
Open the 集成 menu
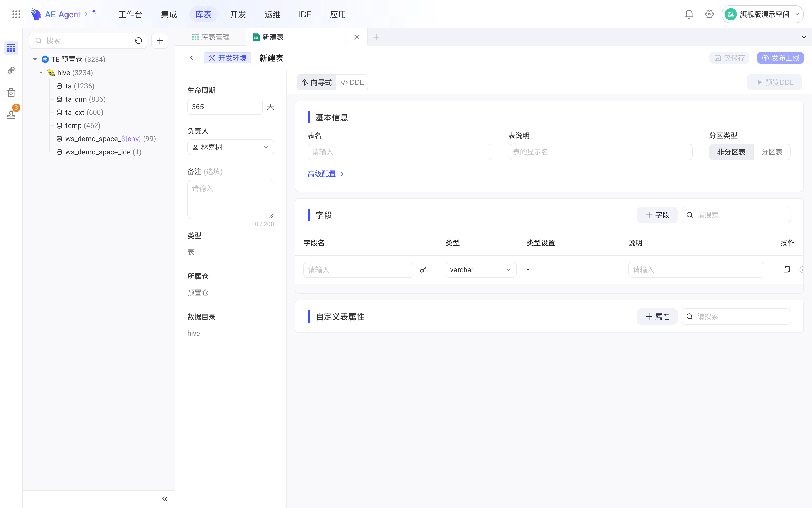pos(169,14)
